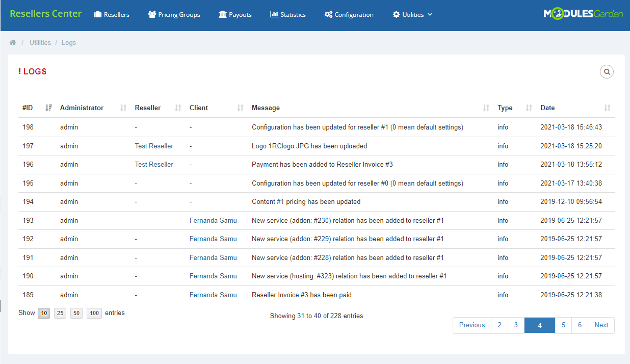Click the ModulesGarden logo
The image size is (630, 364).
[583, 14]
